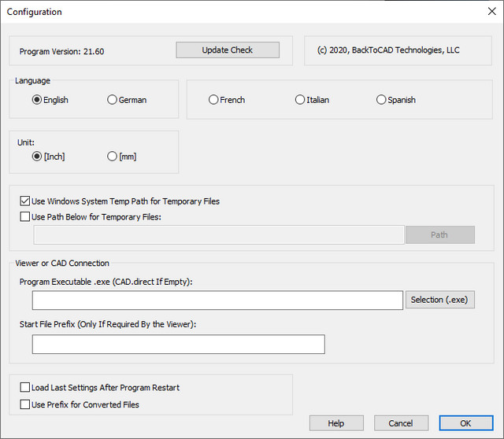
Task: Select the Italian language radio button
Action: tap(300, 100)
